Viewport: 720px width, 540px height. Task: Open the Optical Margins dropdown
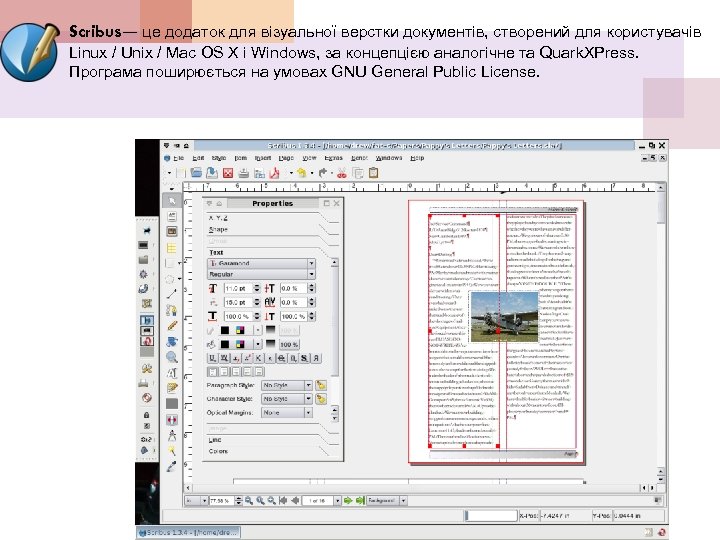click(x=287, y=413)
